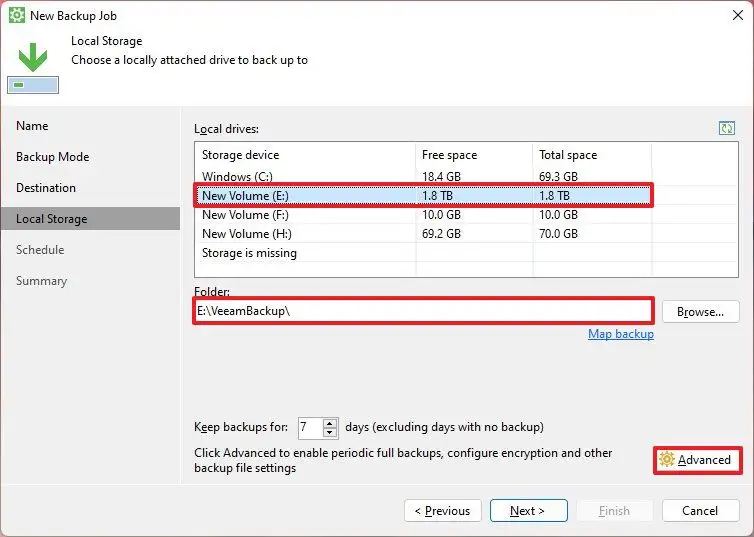754x537 pixels.
Task: Click the gear icon on the Advanced button
Action: tap(666, 460)
